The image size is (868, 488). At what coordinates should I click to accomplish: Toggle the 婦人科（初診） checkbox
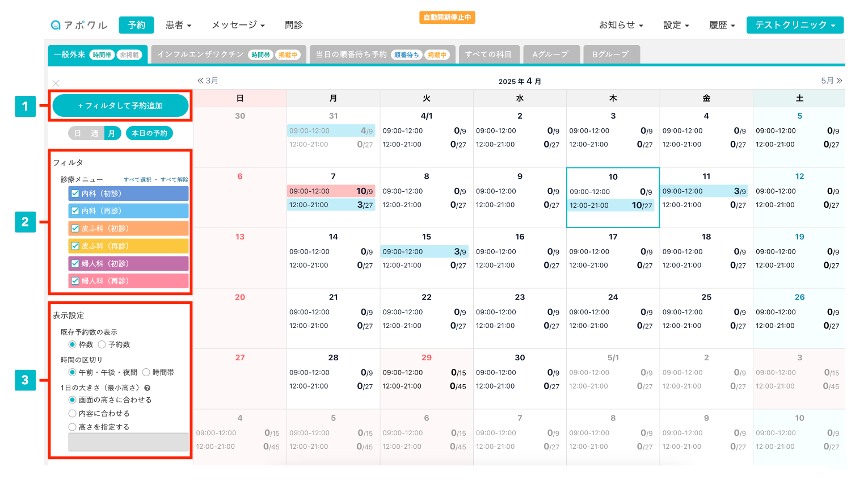(75, 264)
